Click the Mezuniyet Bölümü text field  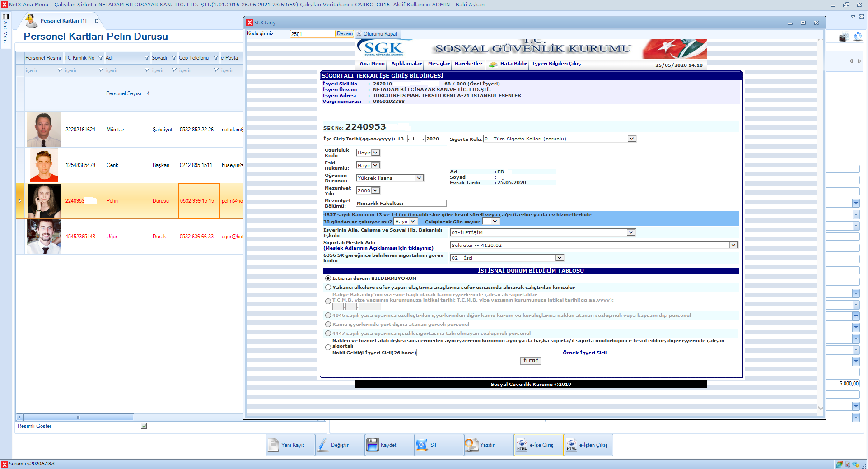(401, 203)
